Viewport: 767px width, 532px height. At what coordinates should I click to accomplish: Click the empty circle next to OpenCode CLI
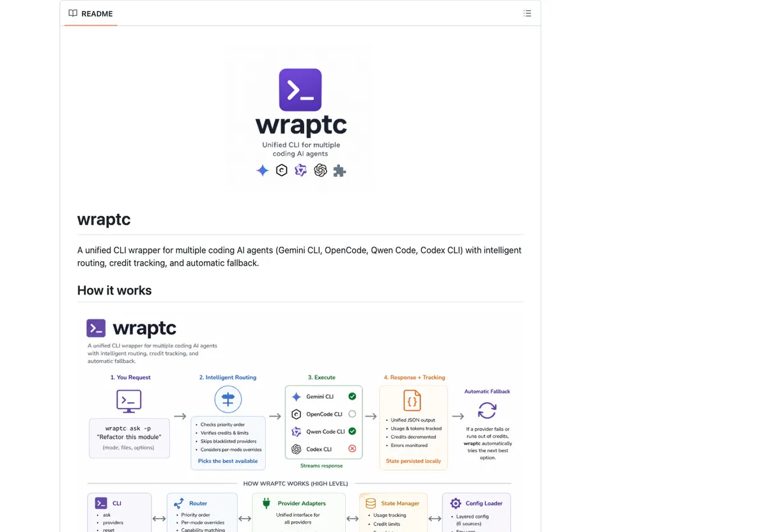click(352, 414)
